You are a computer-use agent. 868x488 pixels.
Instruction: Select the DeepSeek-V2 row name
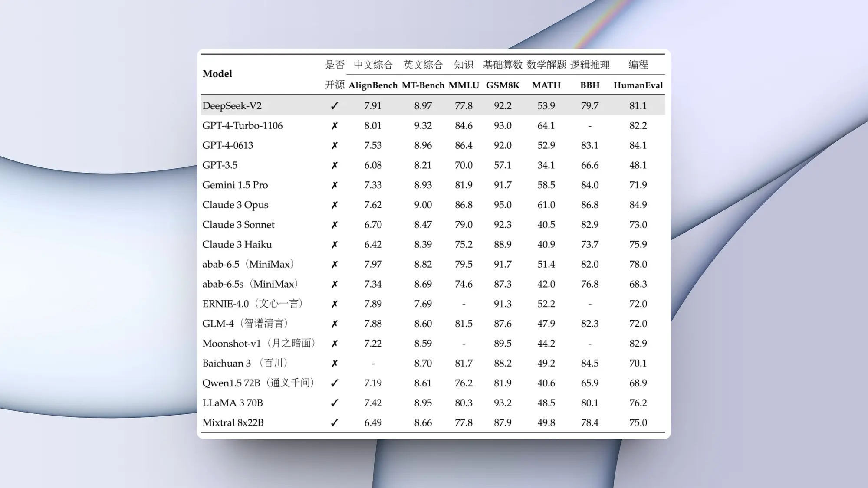click(x=232, y=106)
